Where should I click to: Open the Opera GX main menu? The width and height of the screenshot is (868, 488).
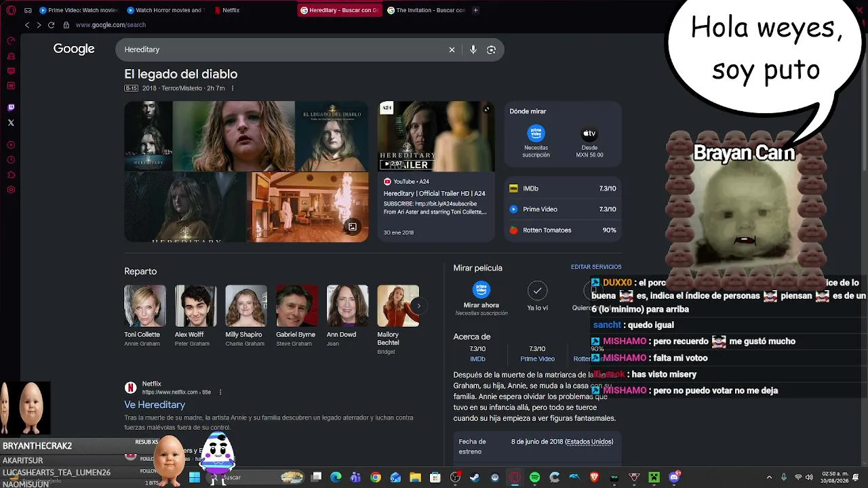pyautogui.click(x=10, y=10)
